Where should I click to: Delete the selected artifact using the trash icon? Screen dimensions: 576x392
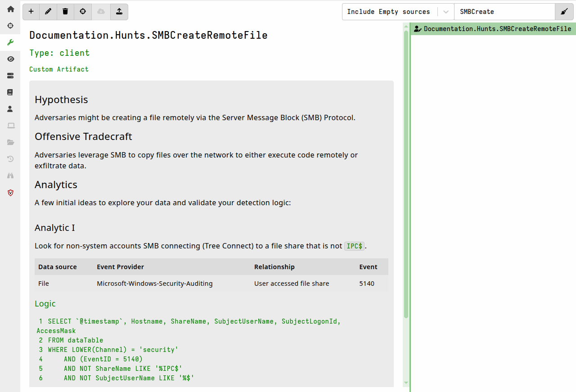65,12
